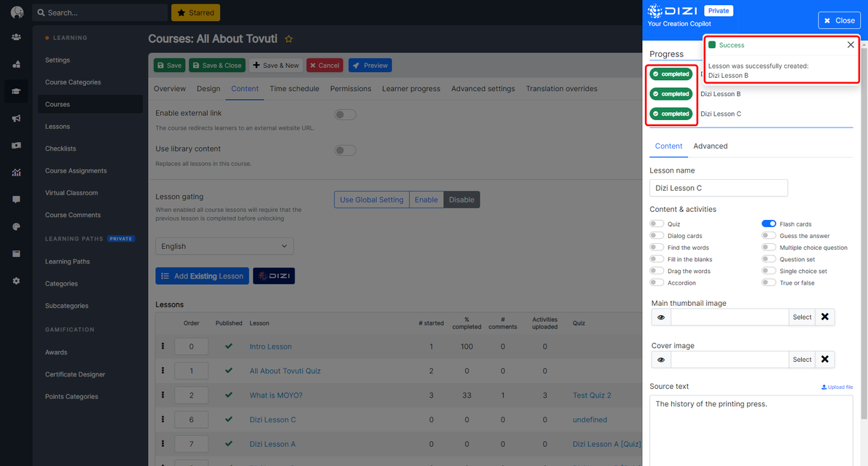This screenshot has width=868, height=466.
Task: Clear the Main thumbnail image field
Action: [825, 317]
